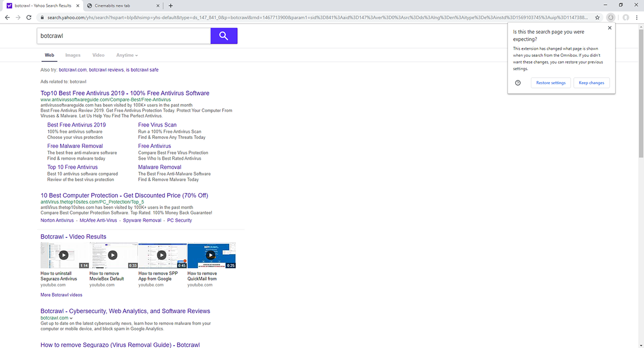The height and width of the screenshot is (348, 644).
Task: Open the Chrome three-dot menu
Action: pos(638,18)
